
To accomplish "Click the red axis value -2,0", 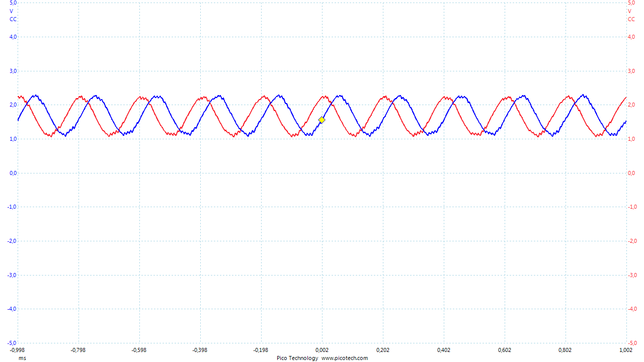I will 632,241.
